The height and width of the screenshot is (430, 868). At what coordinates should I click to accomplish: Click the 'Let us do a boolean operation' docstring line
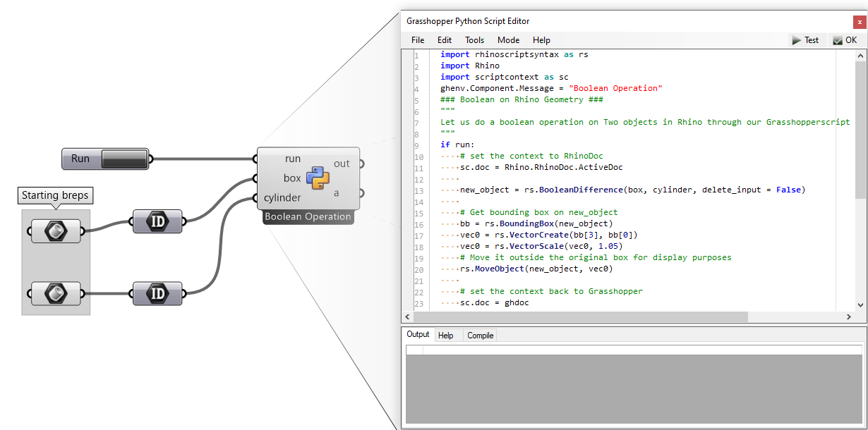[645, 122]
